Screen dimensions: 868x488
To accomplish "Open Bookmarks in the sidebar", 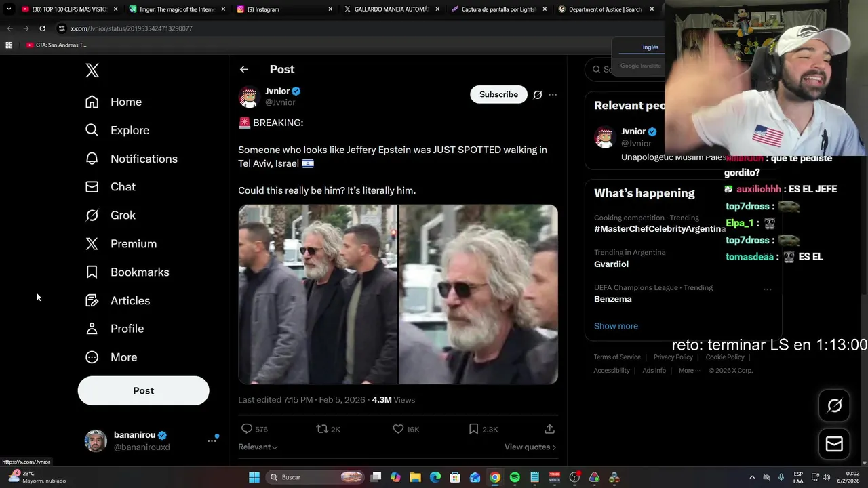I will pyautogui.click(x=127, y=272).
